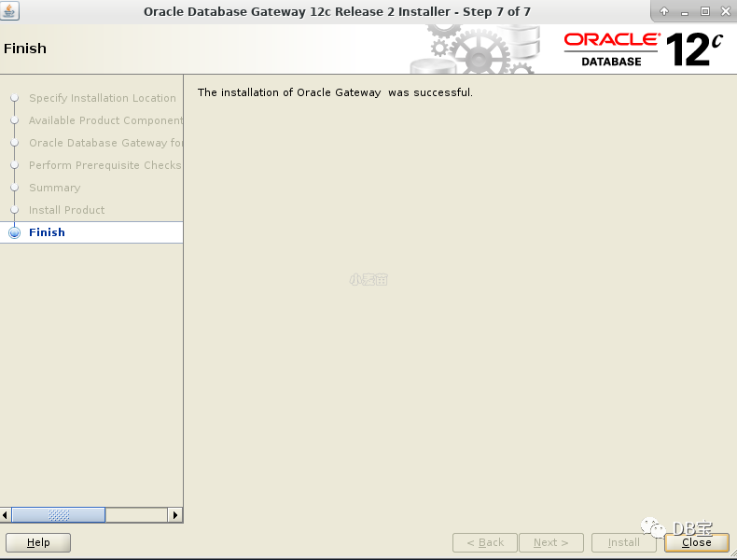Image resolution: width=737 pixels, height=560 pixels.
Task: Select the Finish step in sidebar
Action: (91, 232)
